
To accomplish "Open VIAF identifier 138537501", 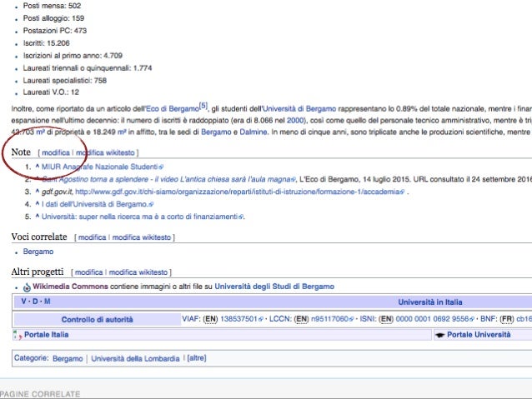I will click(x=242, y=319).
